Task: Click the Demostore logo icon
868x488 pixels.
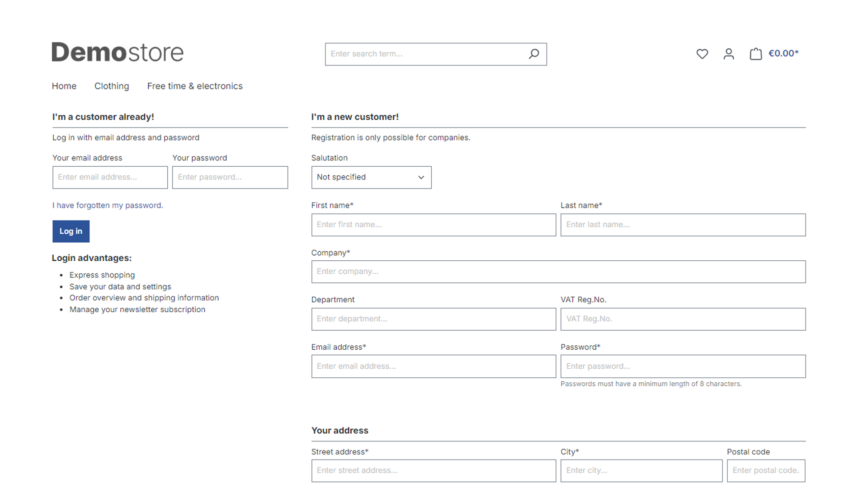Action: [x=117, y=53]
